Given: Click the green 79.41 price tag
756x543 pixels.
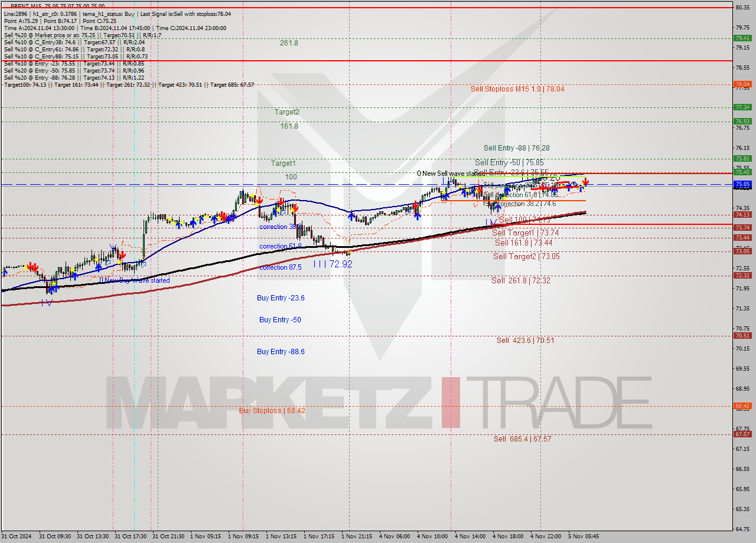Looking at the screenshot, I should click(742, 38).
